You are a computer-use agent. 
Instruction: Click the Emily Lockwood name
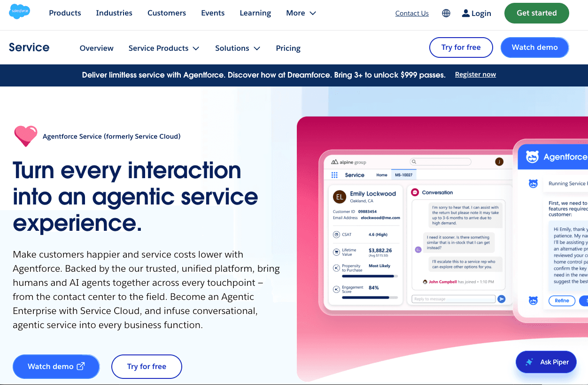click(x=373, y=194)
